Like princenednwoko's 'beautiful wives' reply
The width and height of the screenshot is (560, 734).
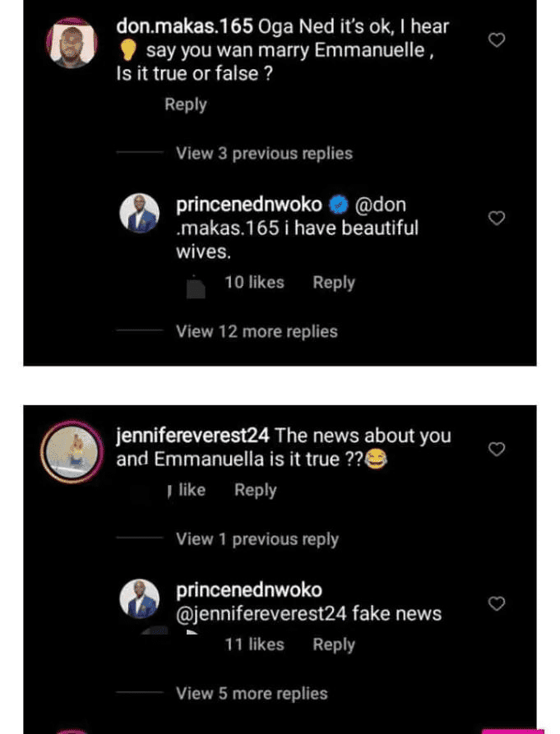(497, 218)
